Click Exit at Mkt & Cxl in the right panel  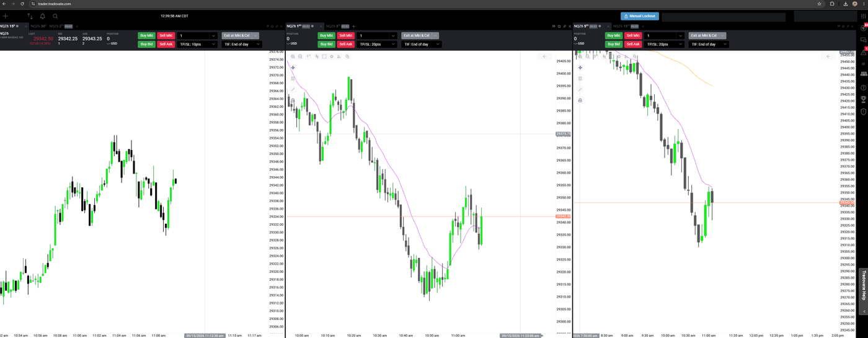[704, 36]
